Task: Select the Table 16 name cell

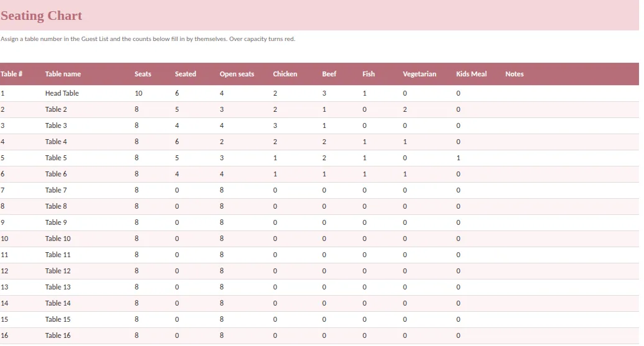Action: [58, 335]
